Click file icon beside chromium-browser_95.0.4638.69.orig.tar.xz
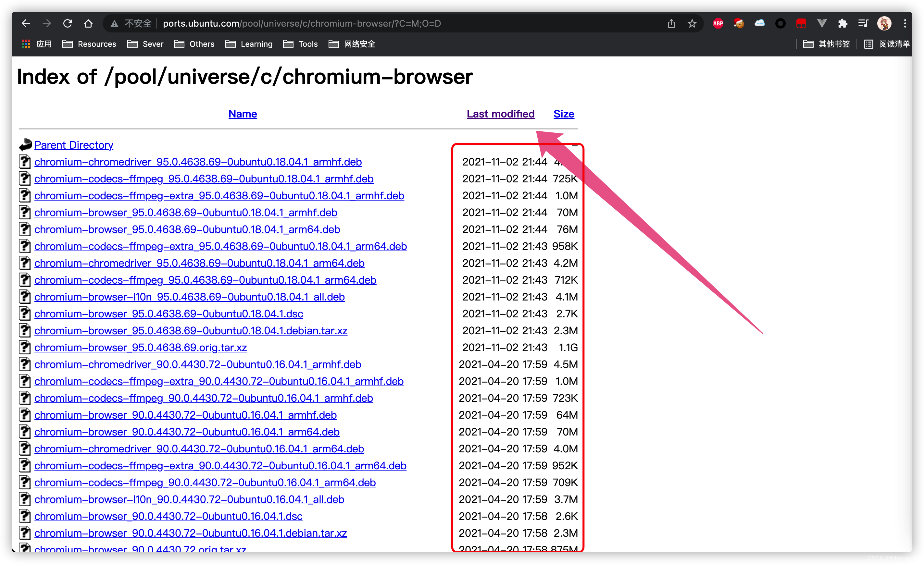The image size is (924, 564). pos(25,347)
